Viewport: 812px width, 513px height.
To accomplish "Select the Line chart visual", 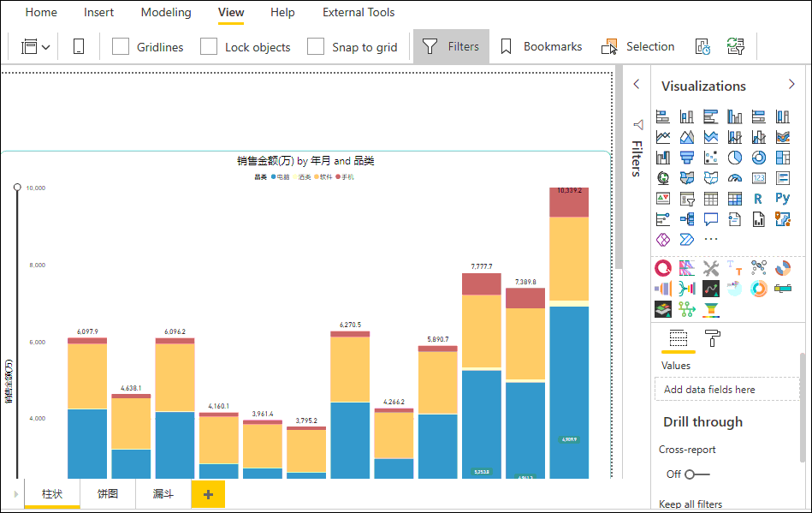I will [x=663, y=137].
